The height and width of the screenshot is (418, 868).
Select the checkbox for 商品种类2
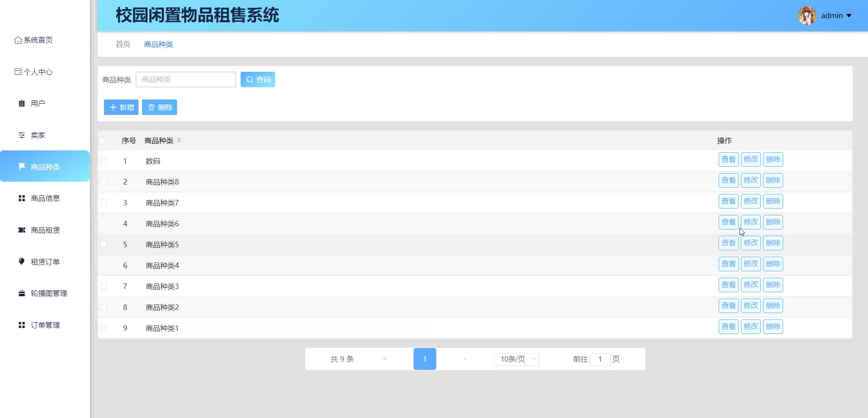pos(104,307)
